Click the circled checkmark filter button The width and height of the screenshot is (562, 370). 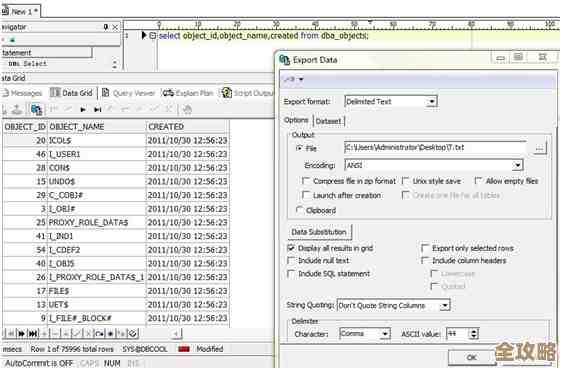[x=133, y=334]
